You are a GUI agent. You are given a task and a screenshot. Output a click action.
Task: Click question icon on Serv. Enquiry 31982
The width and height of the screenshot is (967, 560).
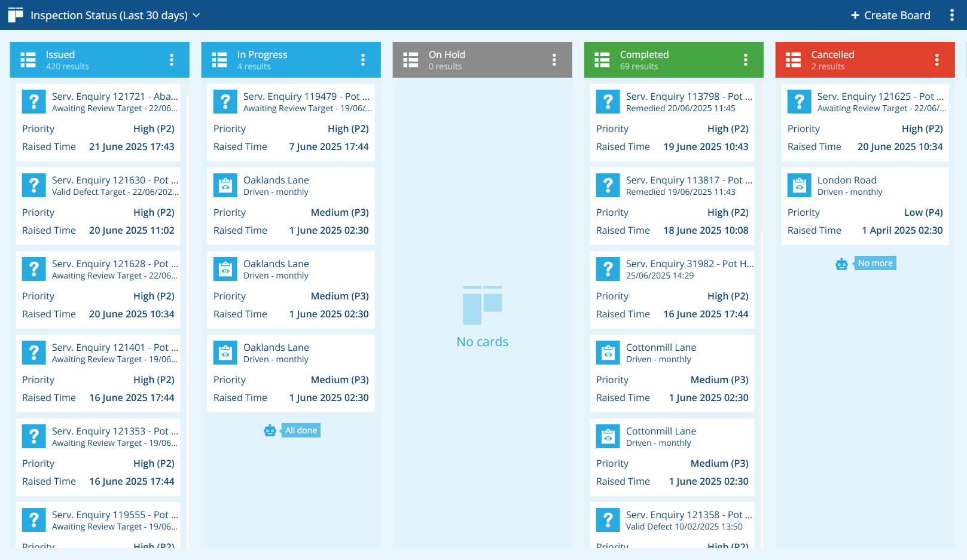608,269
